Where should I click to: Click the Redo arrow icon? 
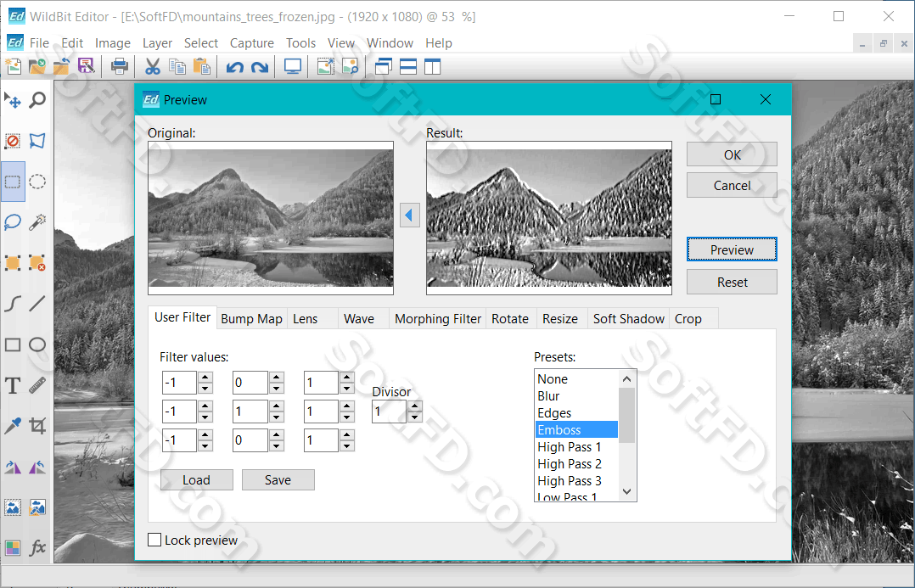260,67
